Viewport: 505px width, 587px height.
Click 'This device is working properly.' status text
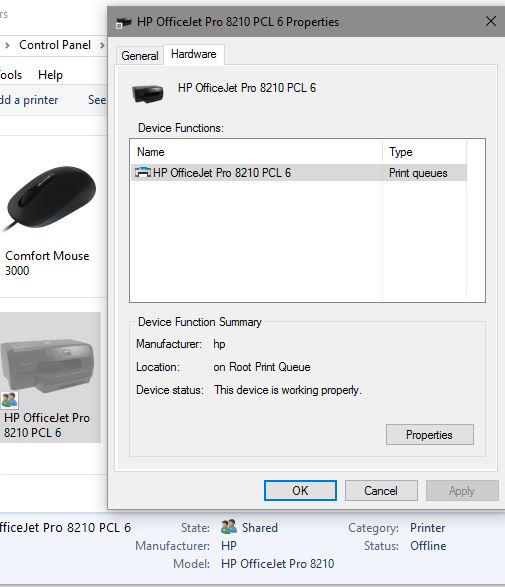tap(288, 390)
